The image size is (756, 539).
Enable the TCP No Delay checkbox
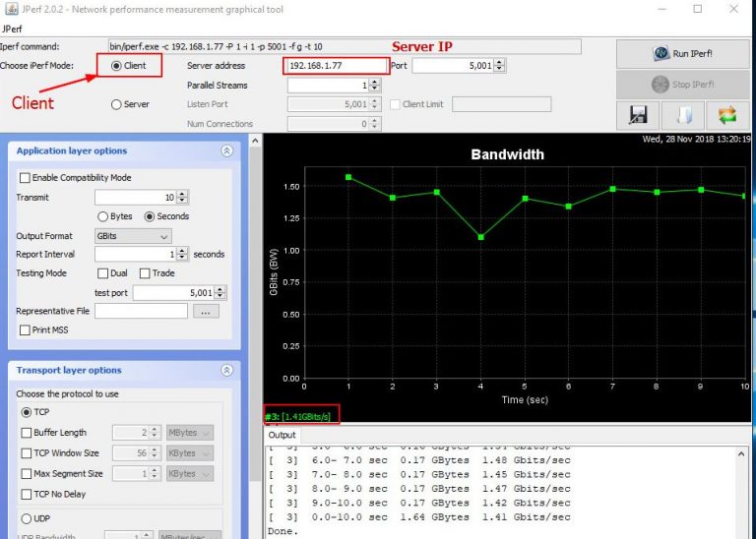tap(27, 494)
